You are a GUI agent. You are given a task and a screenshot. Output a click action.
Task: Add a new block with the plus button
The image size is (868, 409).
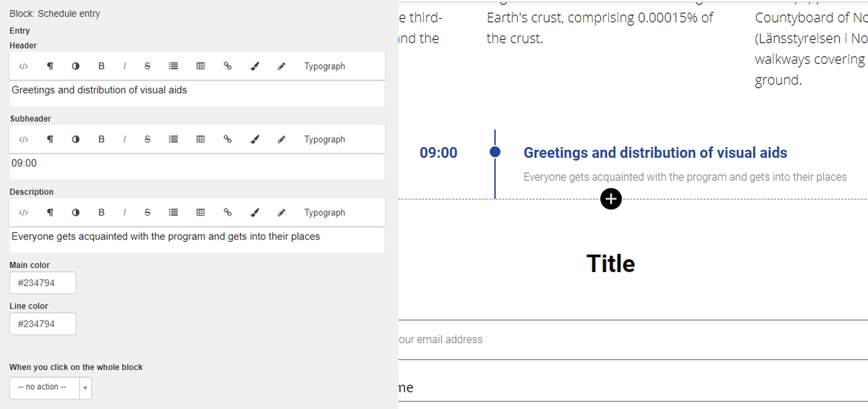[x=610, y=199]
